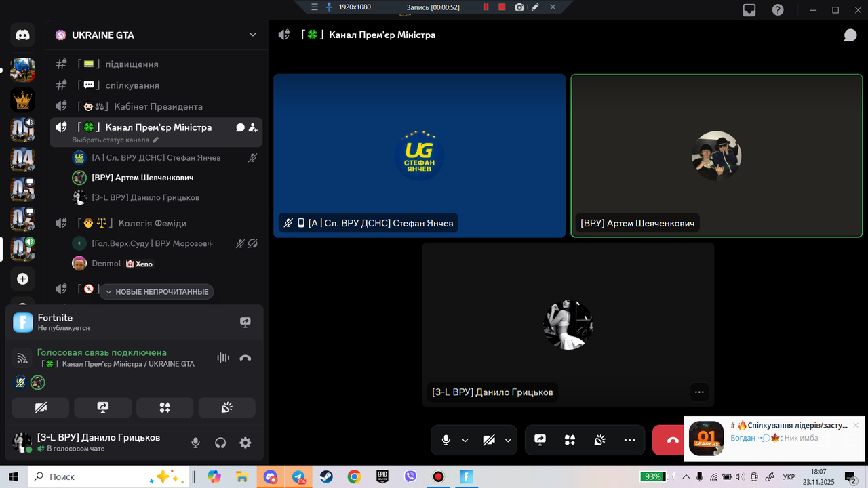Select [З-L ВРУ] Данило Грицьков in channel list
The height and width of the screenshot is (488, 868).
click(164, 197)
